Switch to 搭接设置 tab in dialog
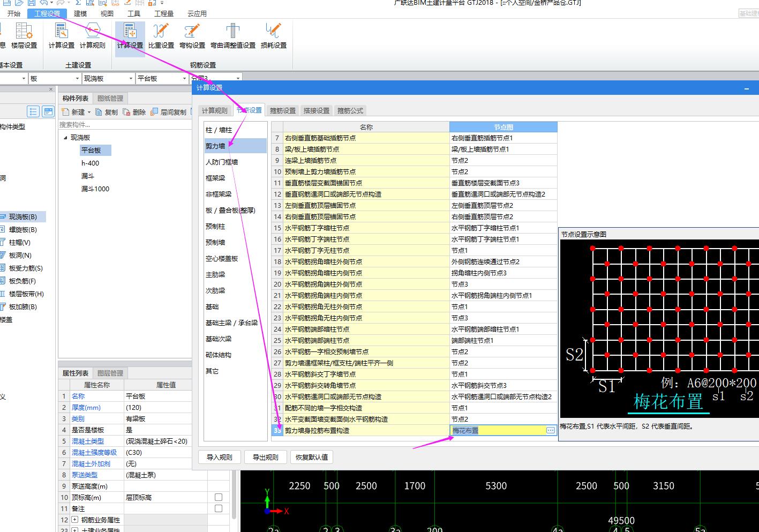The image size is (759, 532). [317, 110]
